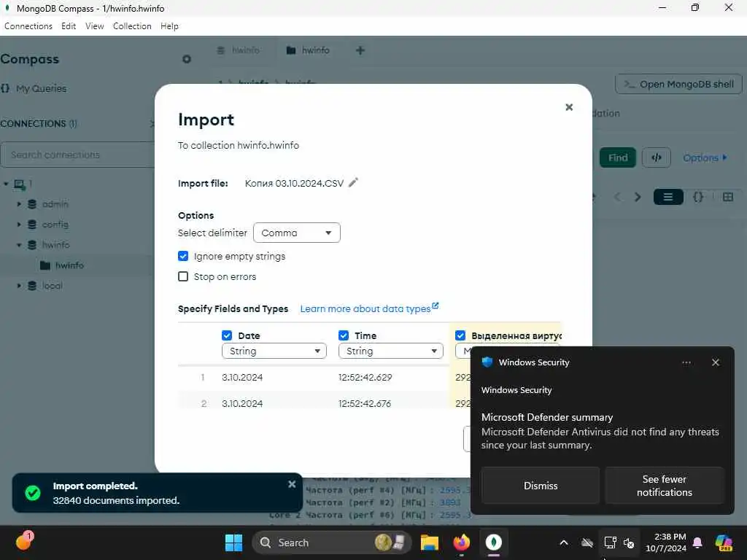Click See fewer notifications button

tap(664, 486)
